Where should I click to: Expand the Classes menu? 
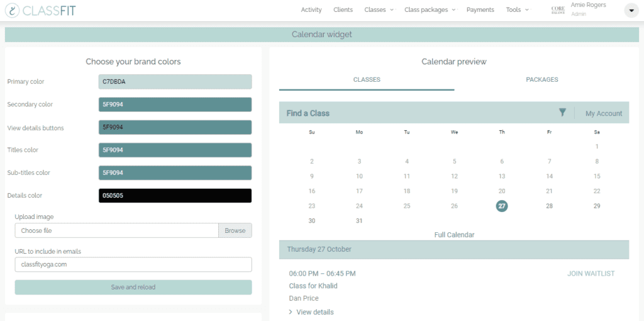tap(379, 10)
